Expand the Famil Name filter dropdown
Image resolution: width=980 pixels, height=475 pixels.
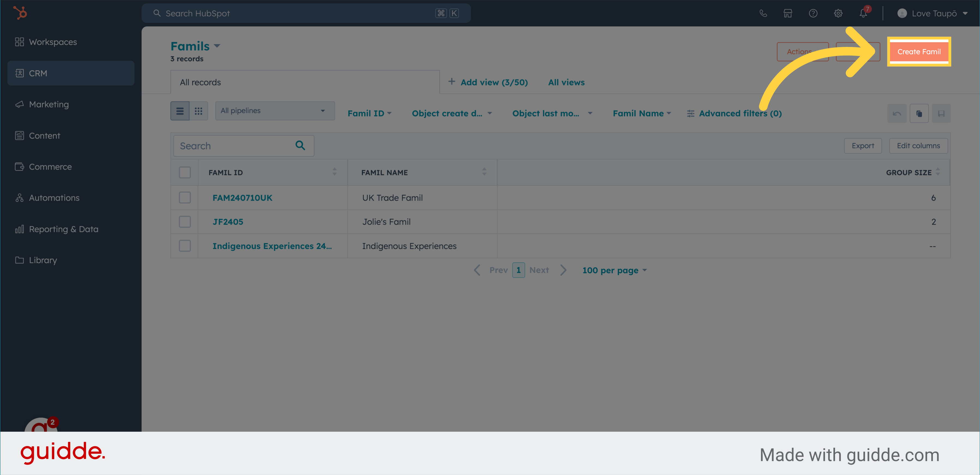coord(642,113)
